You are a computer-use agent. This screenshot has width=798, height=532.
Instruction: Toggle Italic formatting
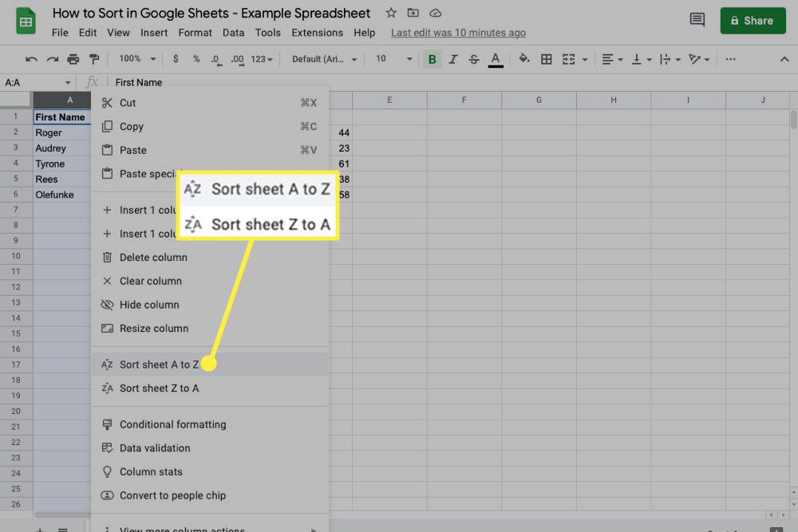click(453, 60)
